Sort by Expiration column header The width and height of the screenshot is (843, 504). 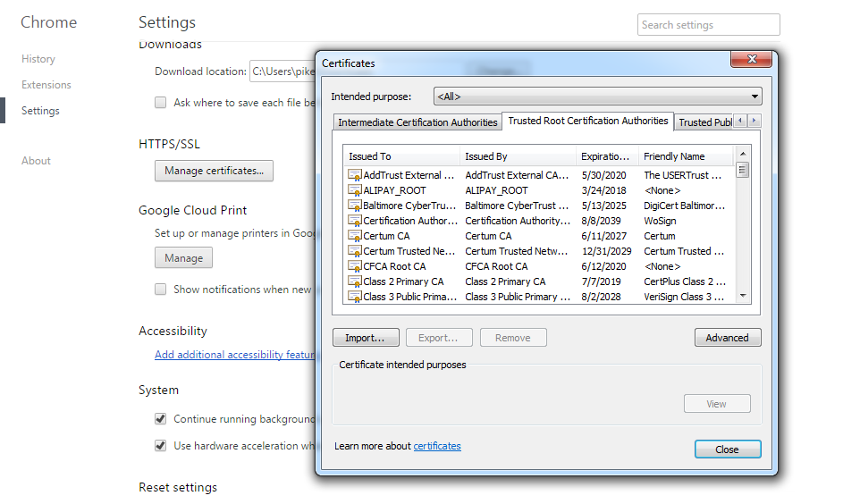point(607,156)
